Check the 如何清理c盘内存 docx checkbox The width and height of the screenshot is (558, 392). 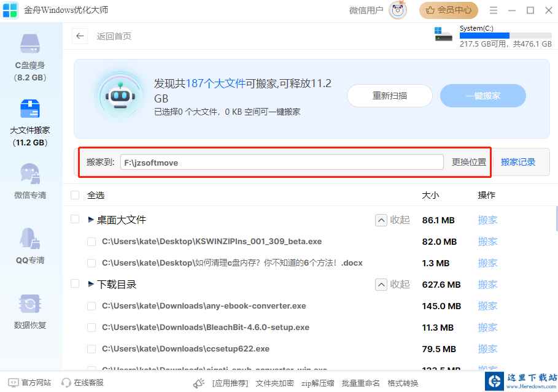click(91, 263)
